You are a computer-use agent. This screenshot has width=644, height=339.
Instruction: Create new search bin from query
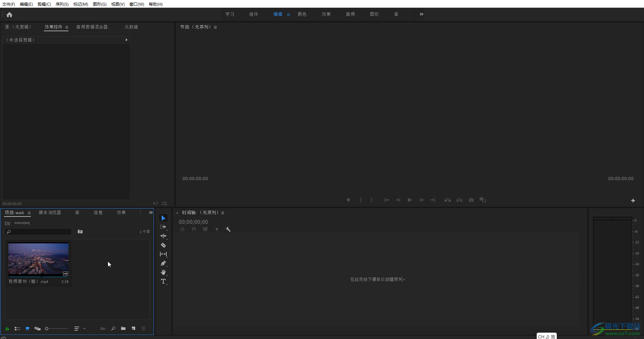80,232
